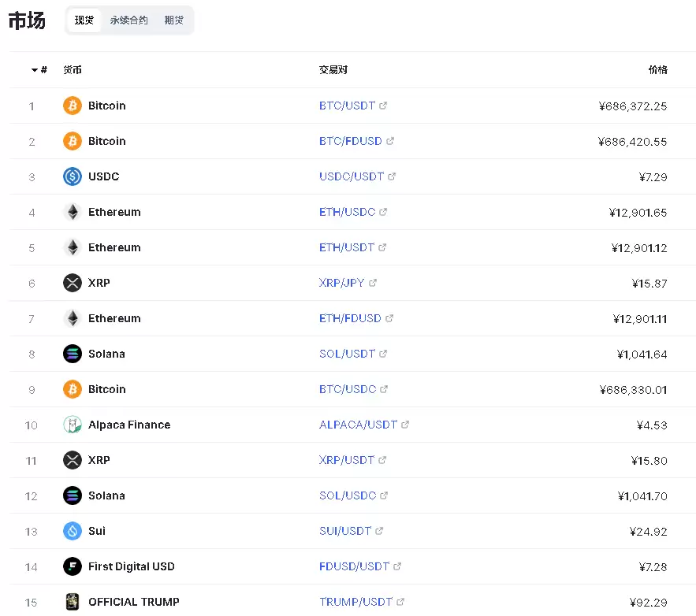Click the Bitcoin coin icon in row 1
Image resolution: width=696 pixels, height=616 pixels.
72,106
